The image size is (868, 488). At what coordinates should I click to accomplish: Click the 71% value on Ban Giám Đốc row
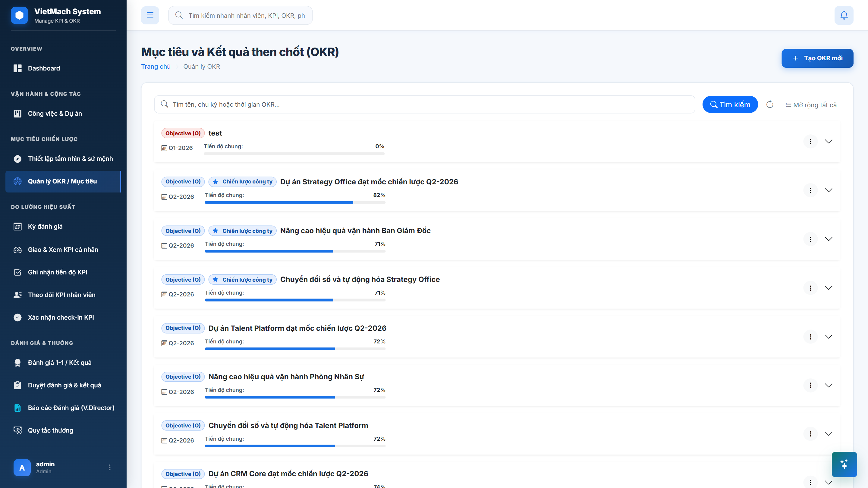click(380, 244)
